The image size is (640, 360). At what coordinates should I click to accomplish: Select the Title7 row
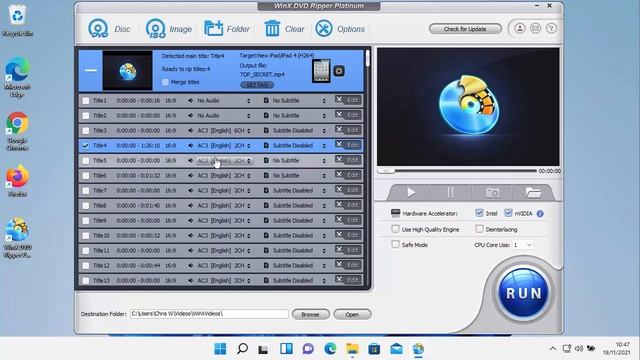click(x=221, y=190)
